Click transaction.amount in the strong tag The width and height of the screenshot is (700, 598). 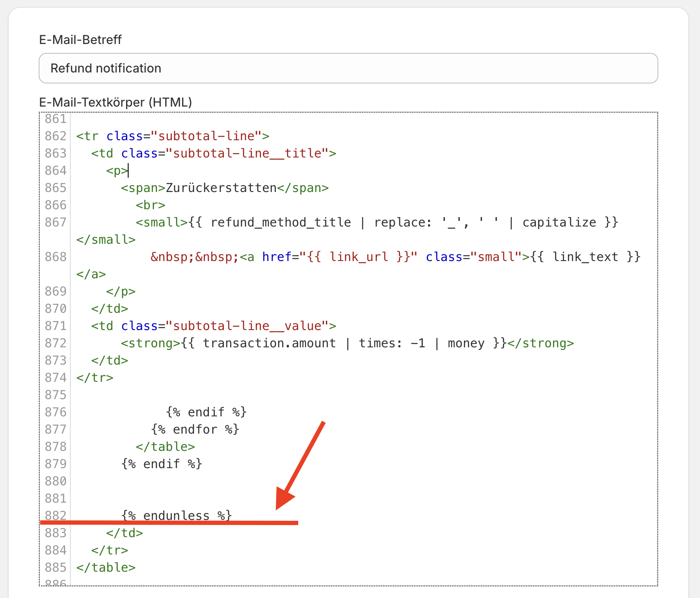coord(269,343)
